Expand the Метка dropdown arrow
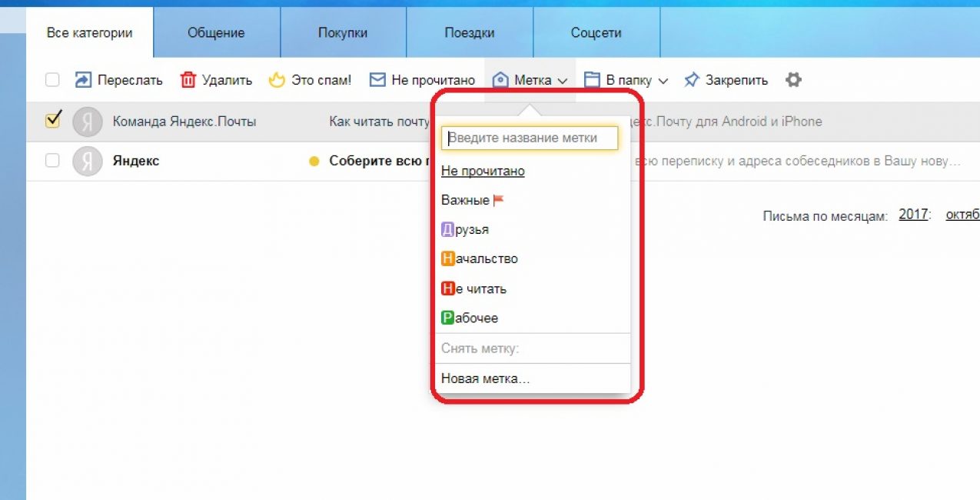This screenshot has width=980, height=500. tap(563, 81)
